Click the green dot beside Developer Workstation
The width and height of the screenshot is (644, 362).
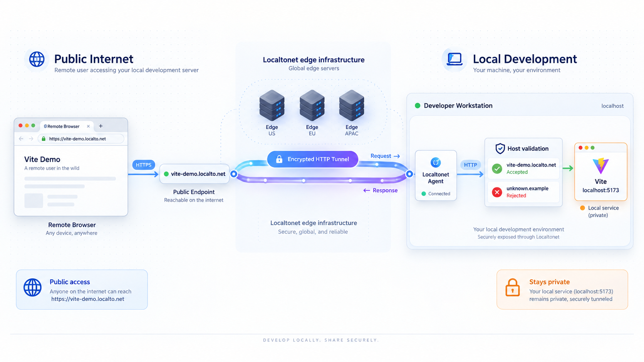(418, 105)
